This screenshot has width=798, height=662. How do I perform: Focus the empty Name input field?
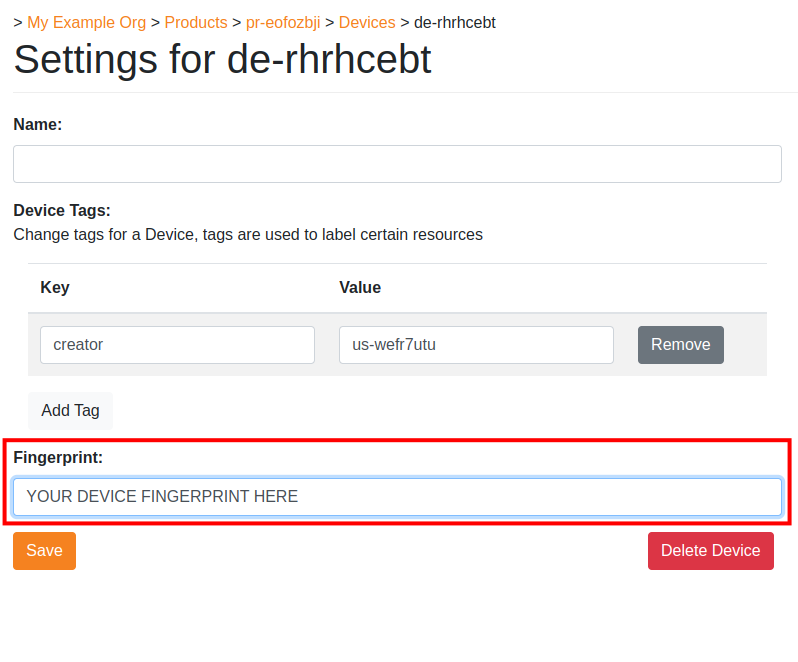[x=397, y=164]
